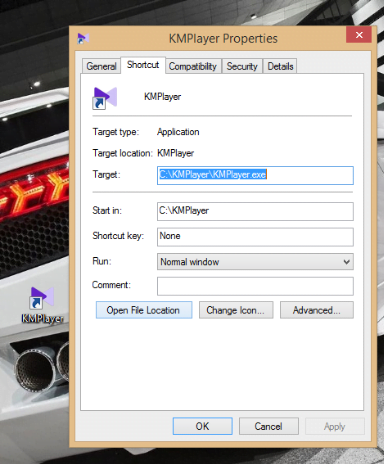Click the 'Application' target type text
384x464 pixels.
(178, 132)
